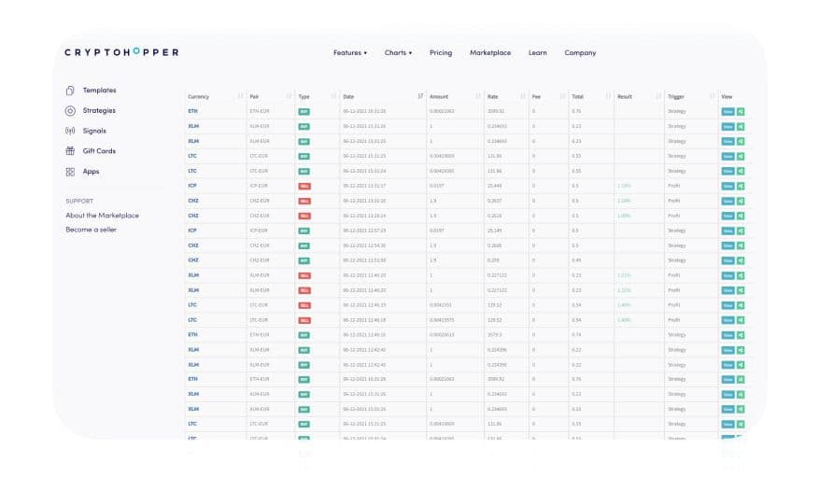Viewport: 820px width, 504px height.
Task: Click the Templates icon in the sidebar
Action: (x=70, y=91)
